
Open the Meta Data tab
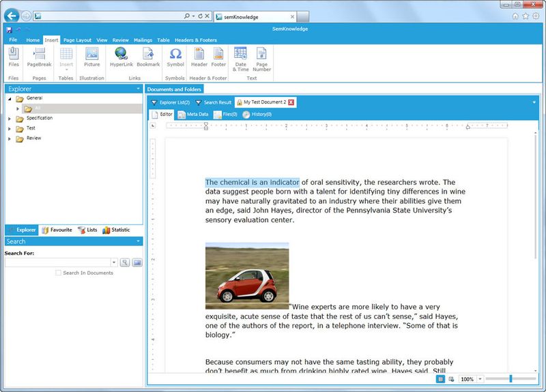click(x=193, y=114)
